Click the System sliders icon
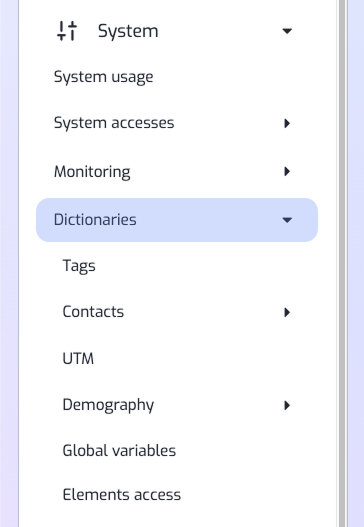364x527 pixels. [x=67, y=31]
